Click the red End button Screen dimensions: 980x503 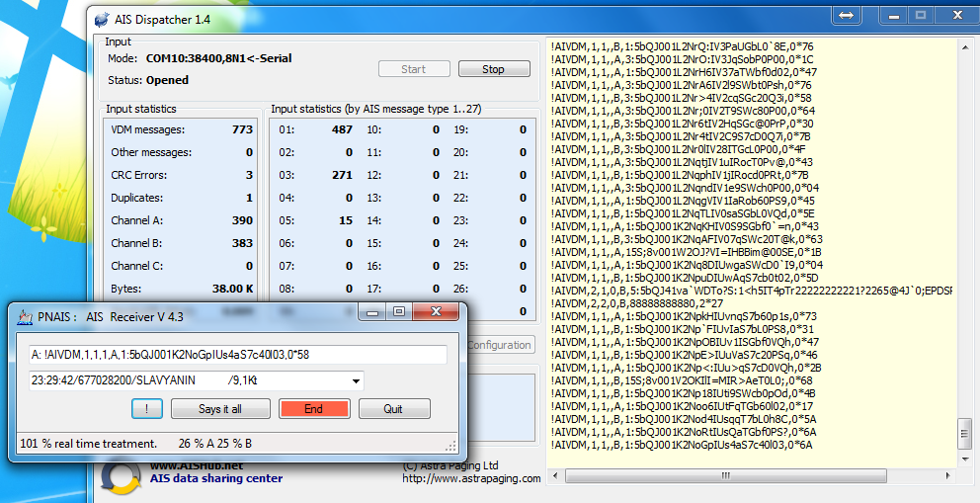(314, 409)
